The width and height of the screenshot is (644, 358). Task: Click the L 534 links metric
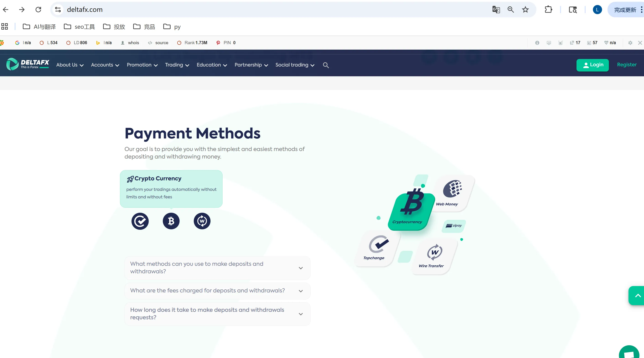point(49,43)
